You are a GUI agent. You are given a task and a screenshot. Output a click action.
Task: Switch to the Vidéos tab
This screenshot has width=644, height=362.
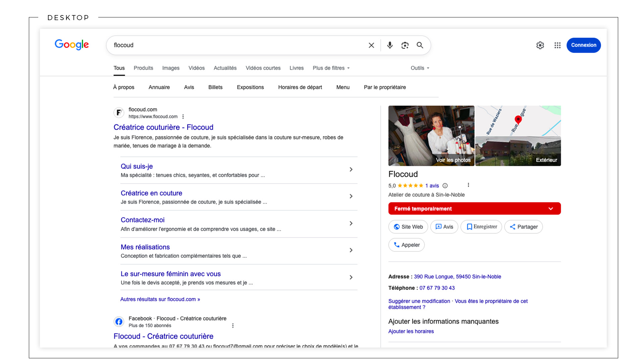point(197,68)
